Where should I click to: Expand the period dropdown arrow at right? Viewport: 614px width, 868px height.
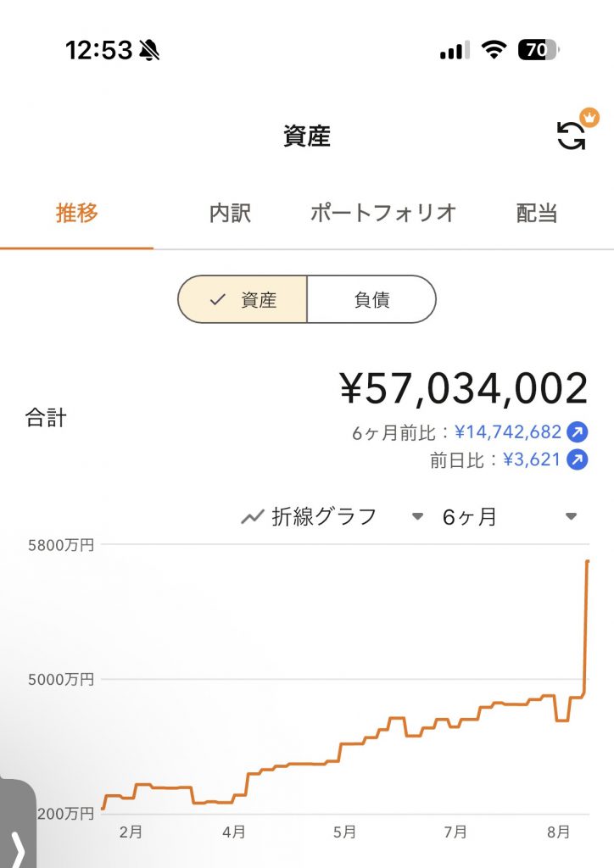tap(571, 516)
